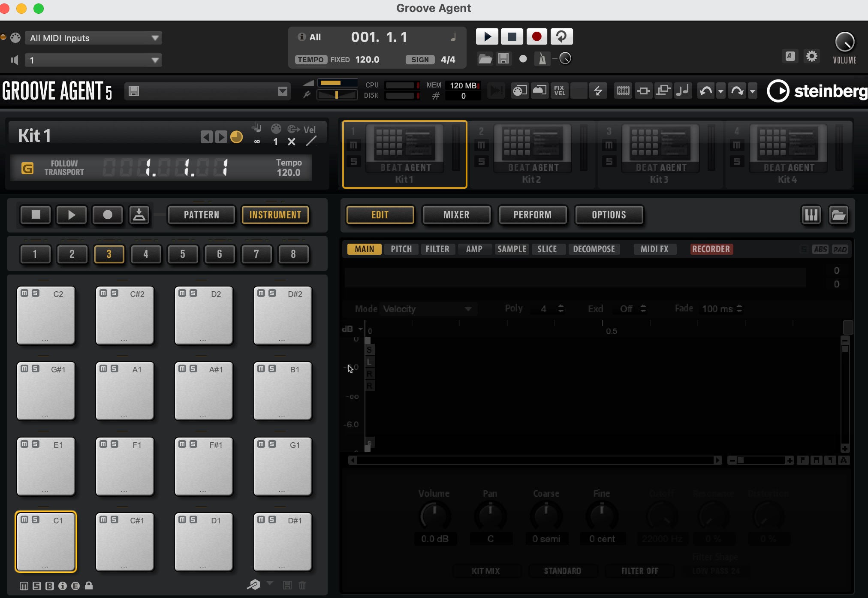
Task: Open All MIDI Inputs dropdown
Action: [93, 38]
